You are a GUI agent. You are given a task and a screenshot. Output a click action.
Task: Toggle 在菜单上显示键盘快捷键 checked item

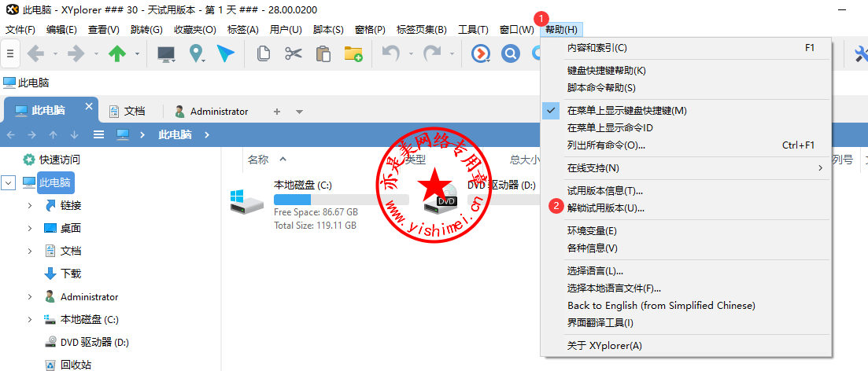tap(626, 111)
